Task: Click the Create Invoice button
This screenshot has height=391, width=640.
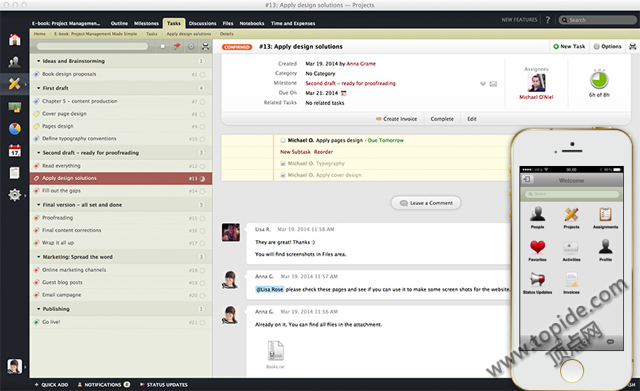Action: (396, 119)
